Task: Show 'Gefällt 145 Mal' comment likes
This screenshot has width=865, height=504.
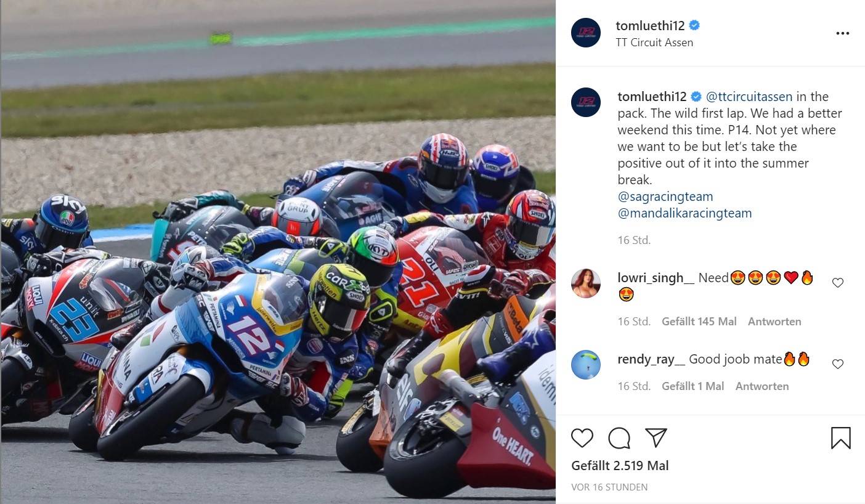Action: pos(699,322)
